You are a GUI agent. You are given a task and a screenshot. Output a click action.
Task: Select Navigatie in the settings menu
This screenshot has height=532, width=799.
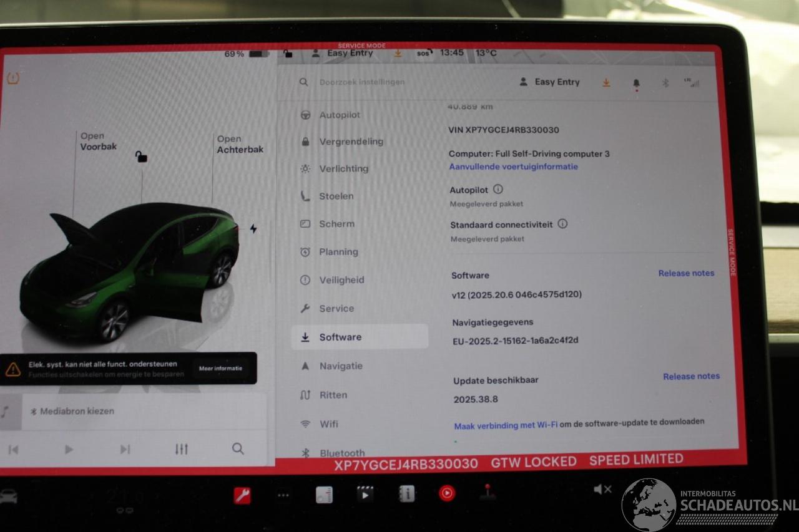(341, 366)
